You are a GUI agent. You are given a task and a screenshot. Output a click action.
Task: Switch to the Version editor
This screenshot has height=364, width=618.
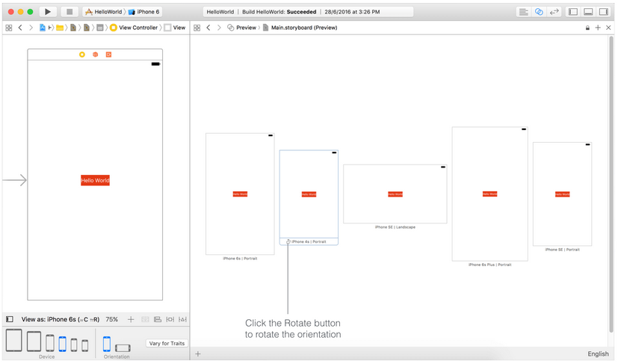coord(554,12)
